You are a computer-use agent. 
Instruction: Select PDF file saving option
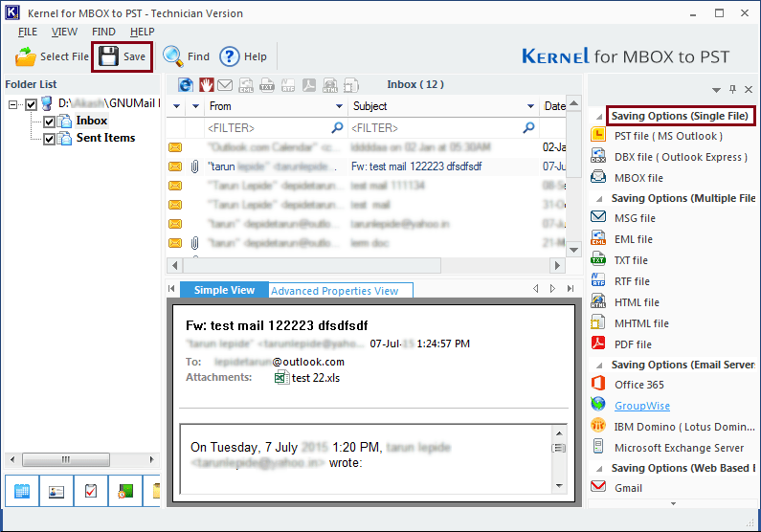633,344
